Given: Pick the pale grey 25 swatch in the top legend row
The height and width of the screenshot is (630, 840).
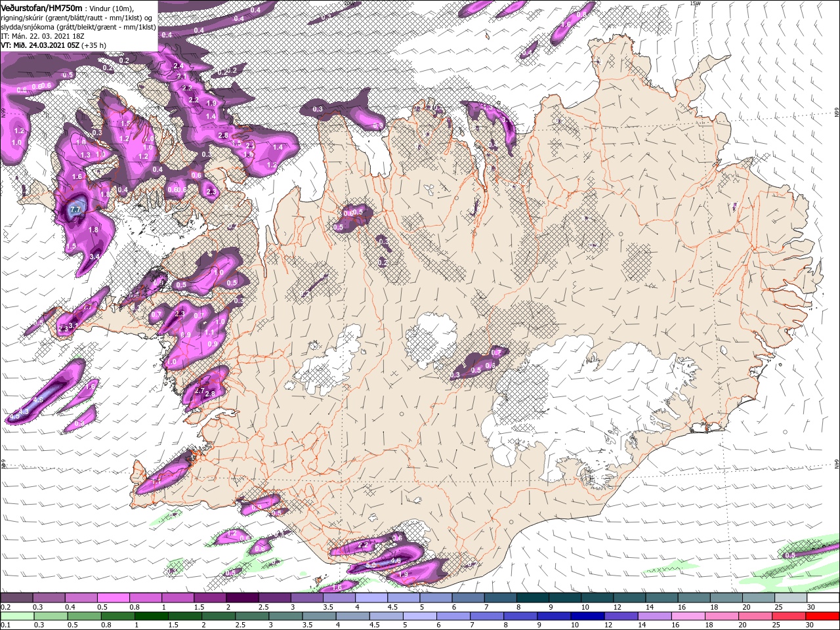Looking at the screenshot, I should (791, 598).
